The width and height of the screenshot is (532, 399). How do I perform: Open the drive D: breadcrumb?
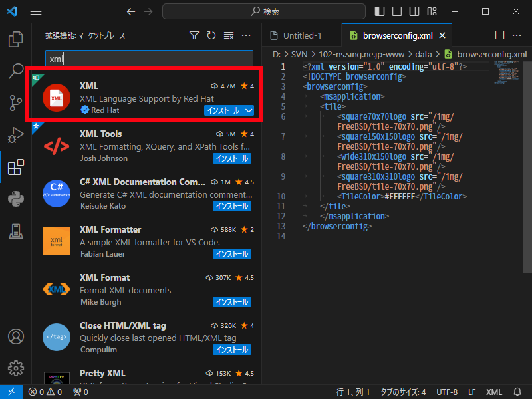coord(276,55)
